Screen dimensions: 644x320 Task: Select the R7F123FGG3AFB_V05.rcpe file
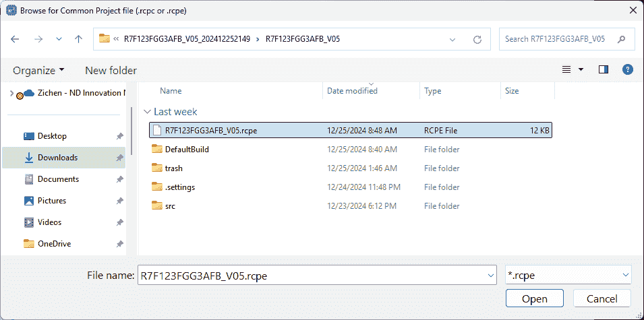(210, 130)
